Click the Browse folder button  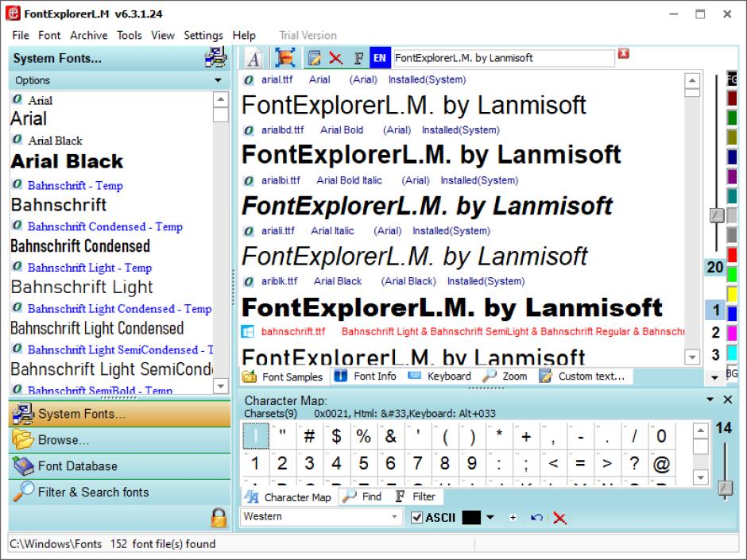pyautogui.click(x=119, y=439)
